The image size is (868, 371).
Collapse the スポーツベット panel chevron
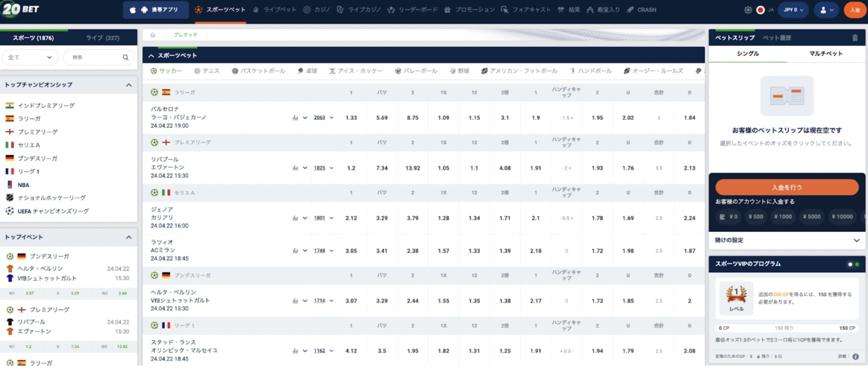click(151, 56)
